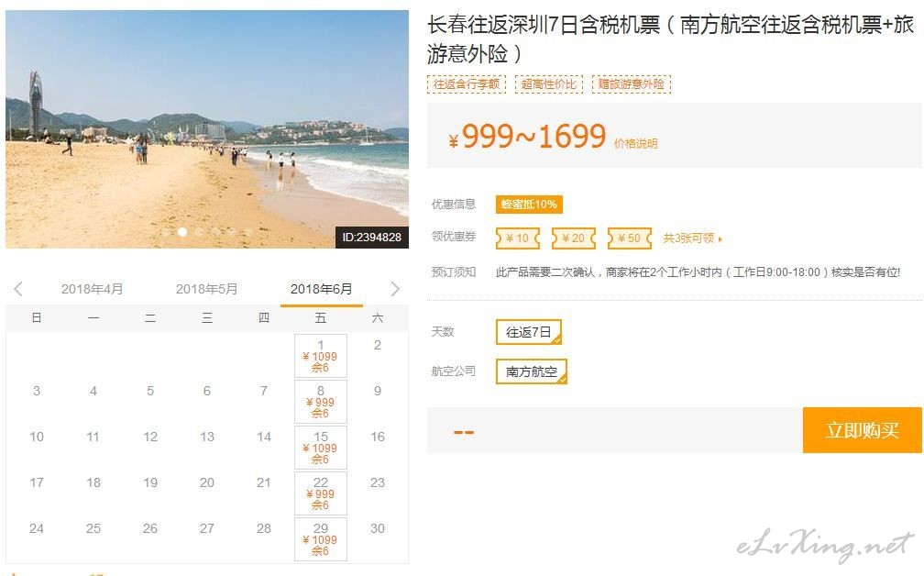This screenshot has width=924, height=576.
Task: Open the beach photo in the carousel
Action: point(207,128)
